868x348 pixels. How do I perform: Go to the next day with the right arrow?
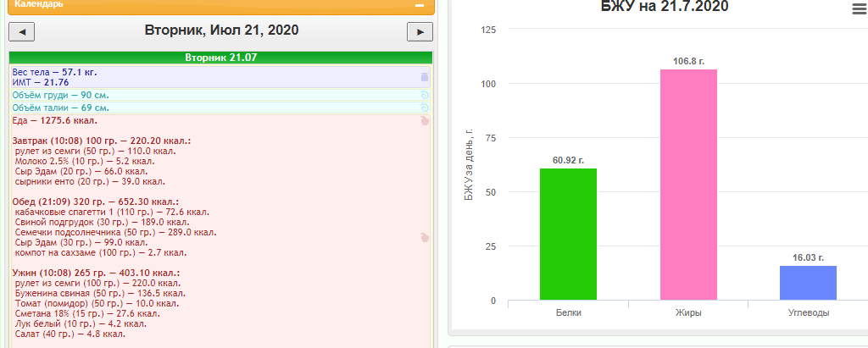click(420, 32)
